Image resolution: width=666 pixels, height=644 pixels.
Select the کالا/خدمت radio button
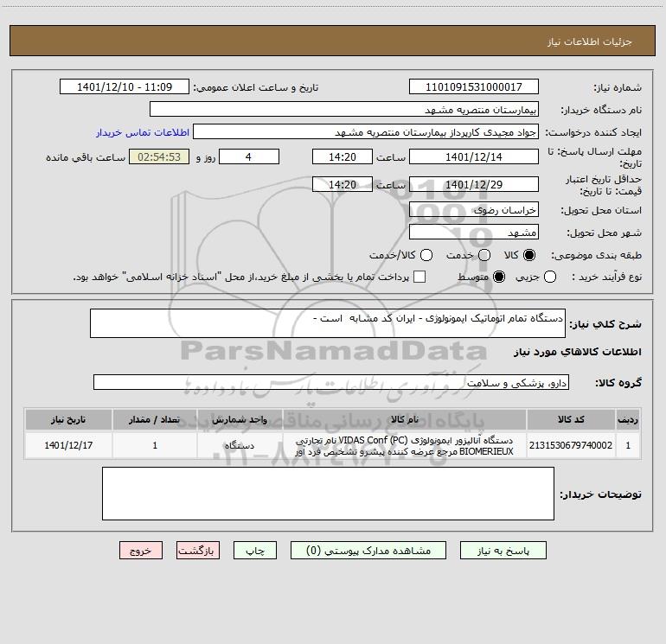(426, 255)
